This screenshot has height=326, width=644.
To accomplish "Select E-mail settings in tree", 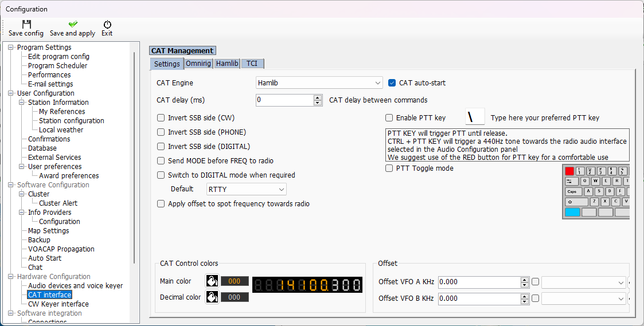I will [x=50, y=84].
